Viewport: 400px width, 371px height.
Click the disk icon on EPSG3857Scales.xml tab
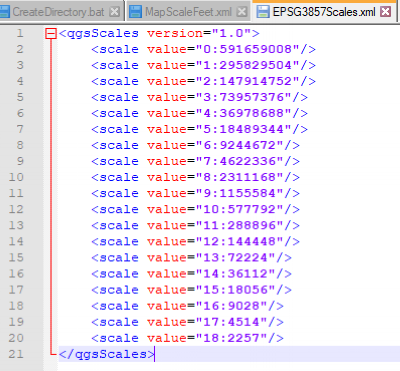[263, 12]
